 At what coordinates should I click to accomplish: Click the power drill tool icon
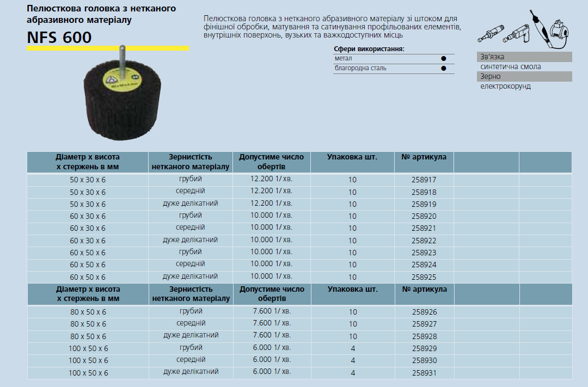coord(517,34)
